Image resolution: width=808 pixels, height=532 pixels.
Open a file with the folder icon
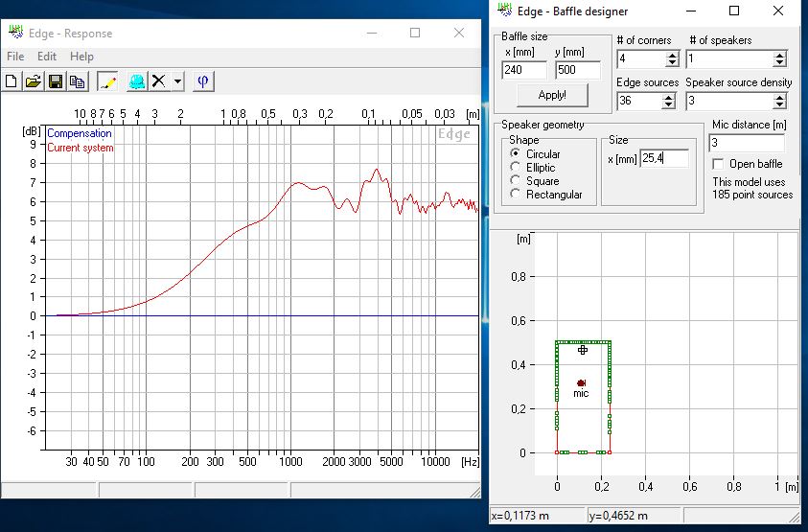33,81
